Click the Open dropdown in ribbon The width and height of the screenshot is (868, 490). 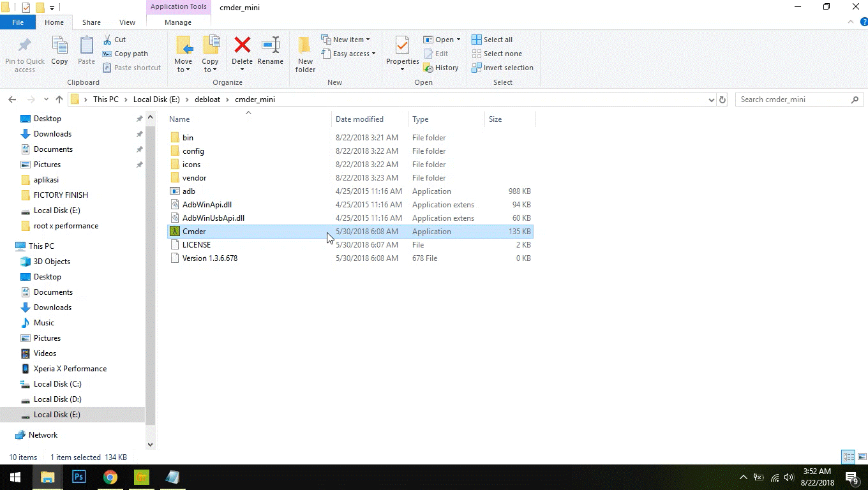click(x=442, y=40)
